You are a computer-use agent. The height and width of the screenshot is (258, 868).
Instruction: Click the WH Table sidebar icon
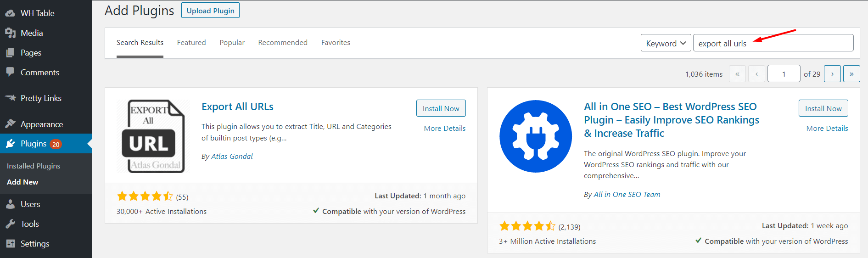pos(10,13)
